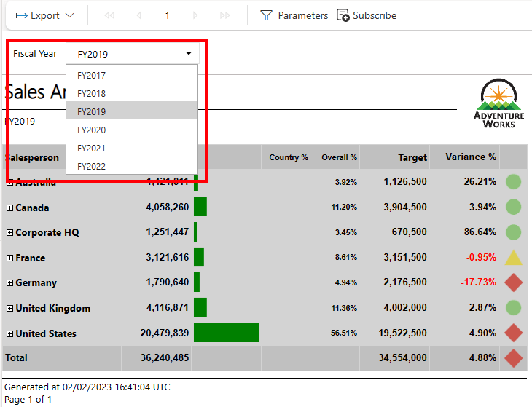This screenshot has height=407, width=532.
Task: Click the page number field
Action: point(167,15)
